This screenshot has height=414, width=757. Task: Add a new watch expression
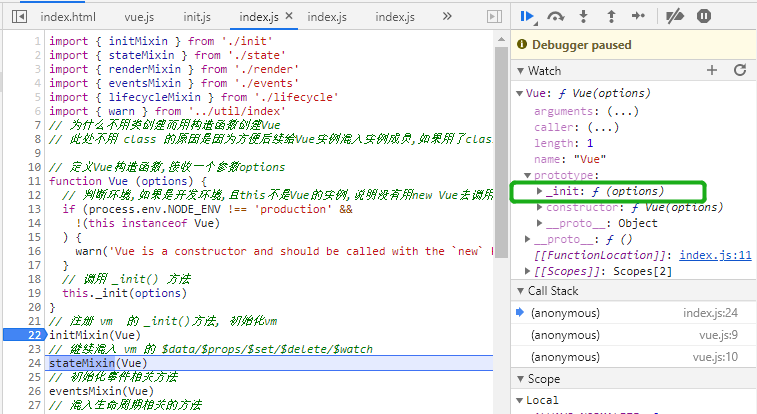712,70
